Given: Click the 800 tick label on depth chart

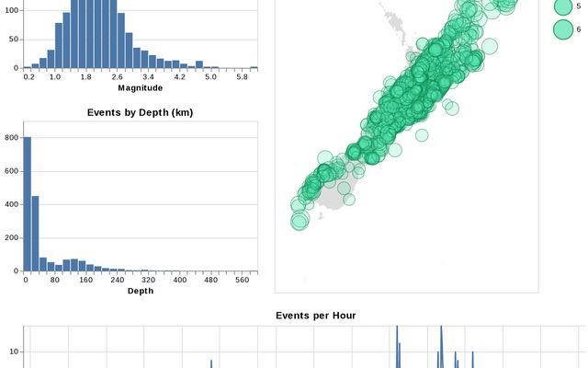Looking at the screenshot, I should (12, 138).
